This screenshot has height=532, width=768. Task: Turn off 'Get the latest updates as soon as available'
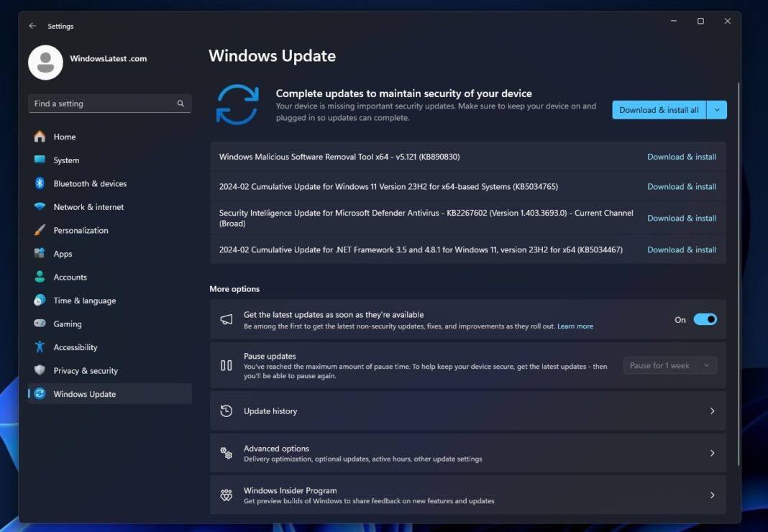point(705,319)
